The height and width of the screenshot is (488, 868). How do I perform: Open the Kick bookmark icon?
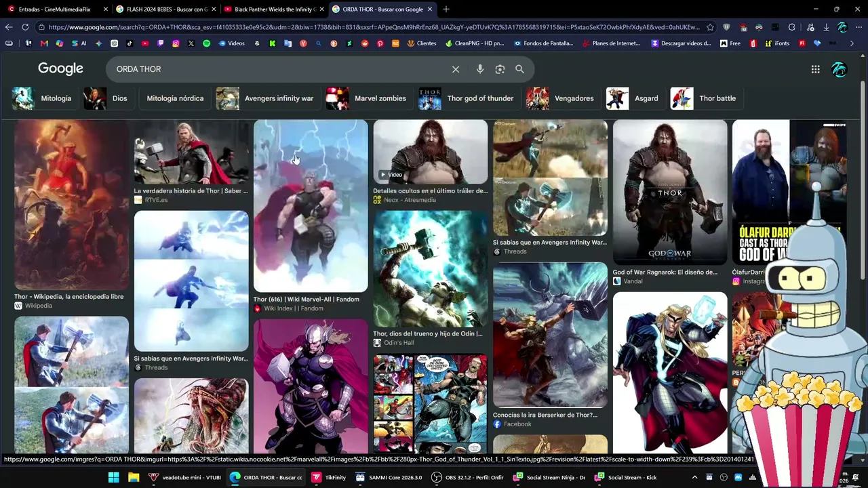272,43
